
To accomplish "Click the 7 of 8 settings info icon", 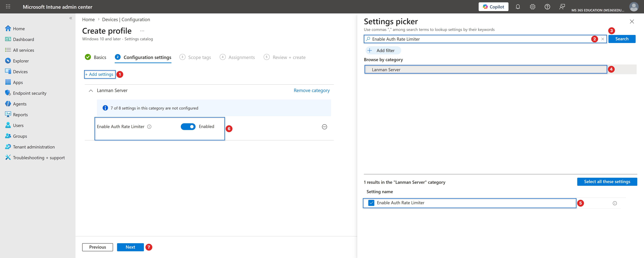I will pyautogui.click(x=105, y=108).
